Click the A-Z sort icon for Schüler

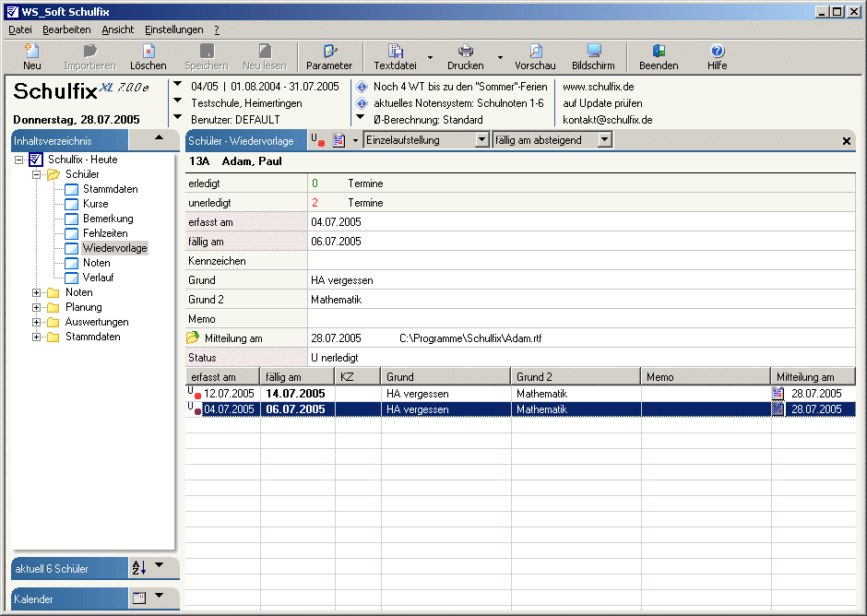coord(138,567)
